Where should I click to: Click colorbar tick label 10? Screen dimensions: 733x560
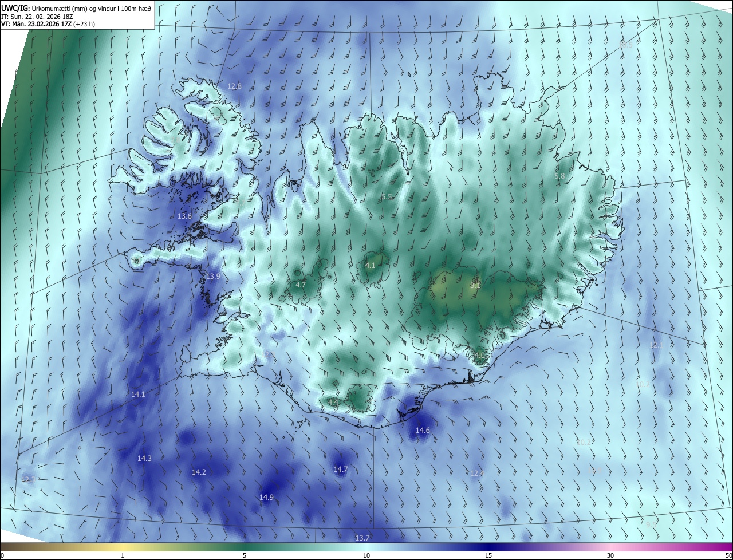pyautogui.click(x=366, y=556)
